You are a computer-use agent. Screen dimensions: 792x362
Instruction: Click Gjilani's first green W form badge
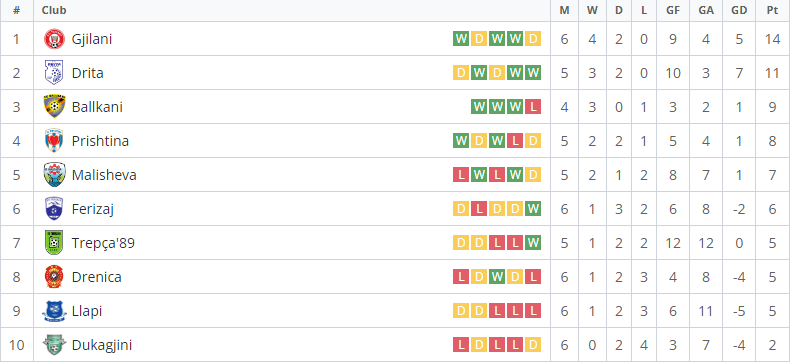(x=461, y=39)
